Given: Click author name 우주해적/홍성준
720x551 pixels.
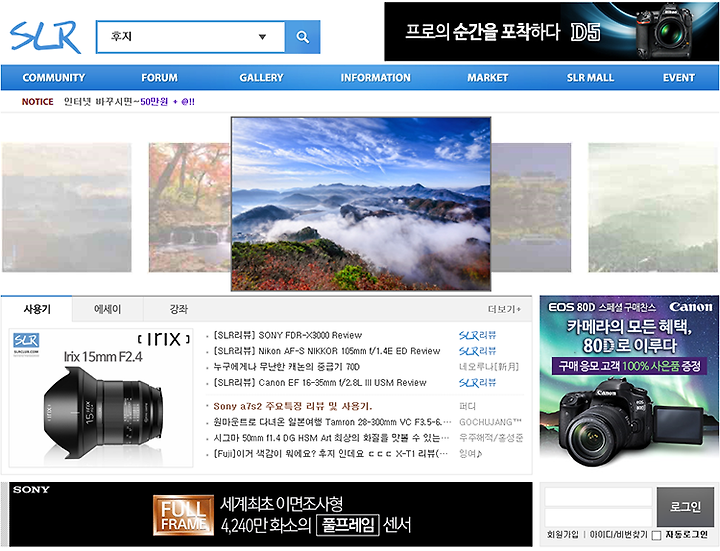Looking at the screenshot, I should click(491, 438).
